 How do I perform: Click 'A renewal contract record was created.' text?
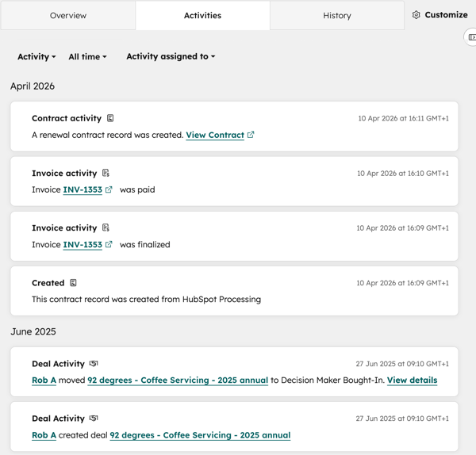pyautogui.click(x=108, y=135)
